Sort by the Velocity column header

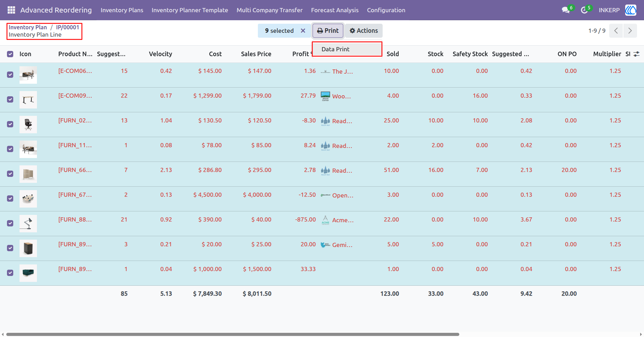[x=160, y=54]
